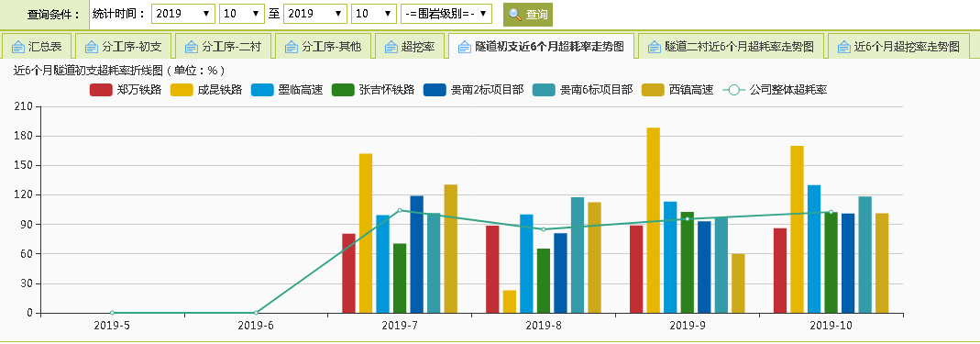Click the red 郑万铁路 bar in 2019-10
980x344 pixels.
(x=780, y=271)
